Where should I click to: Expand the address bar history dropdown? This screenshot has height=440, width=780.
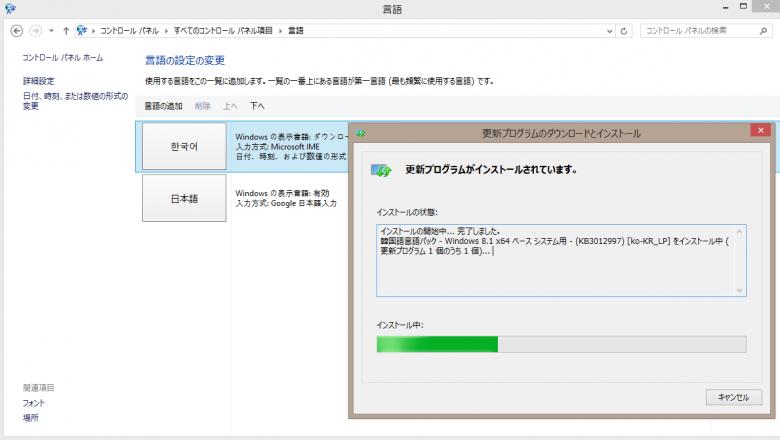pyautogui.click(x=610, y=31)
